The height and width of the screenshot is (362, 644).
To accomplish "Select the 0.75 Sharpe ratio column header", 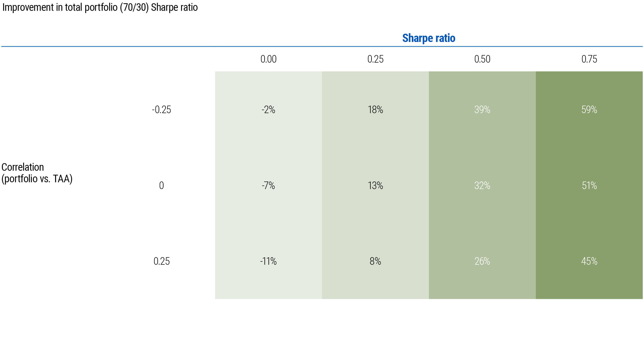I will tap(589, 59).
